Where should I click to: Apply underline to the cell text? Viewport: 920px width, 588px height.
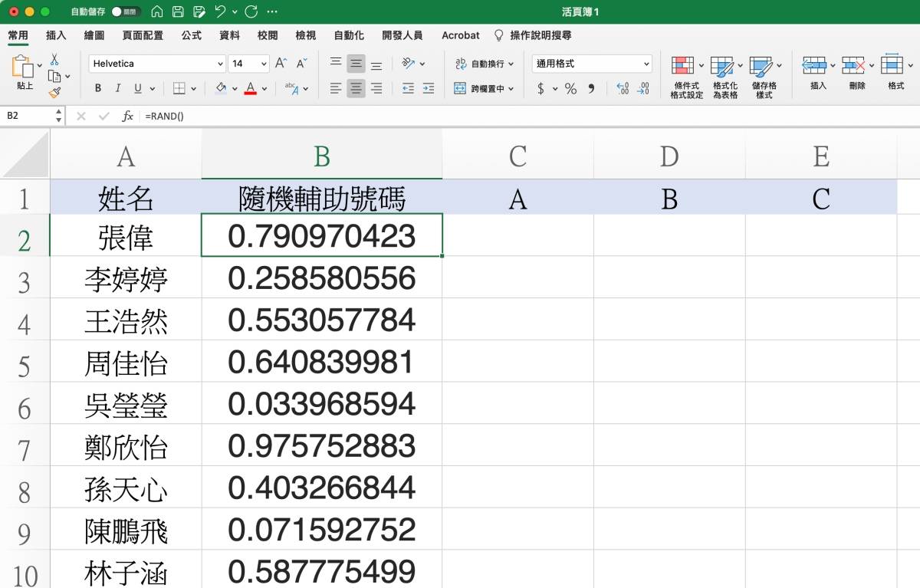[138, 87]
